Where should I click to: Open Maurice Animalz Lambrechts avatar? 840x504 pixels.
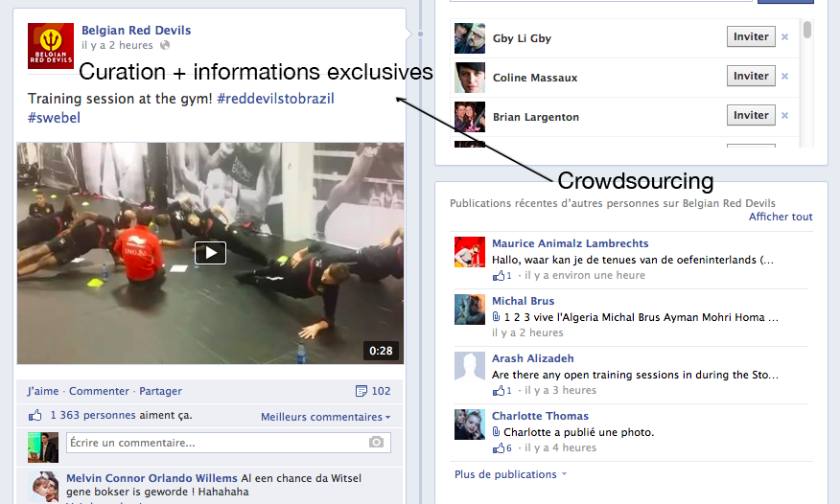click(470, 252)
